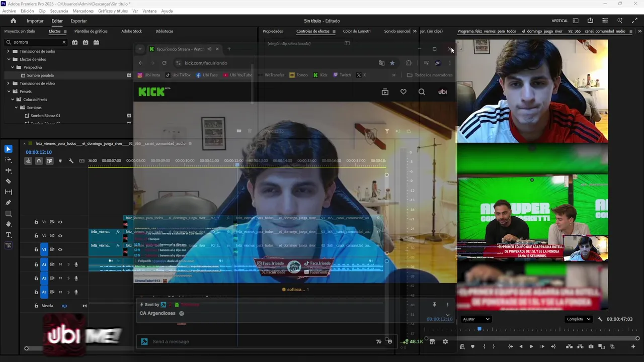Select the Rectangle tool

tap(9, 214)
